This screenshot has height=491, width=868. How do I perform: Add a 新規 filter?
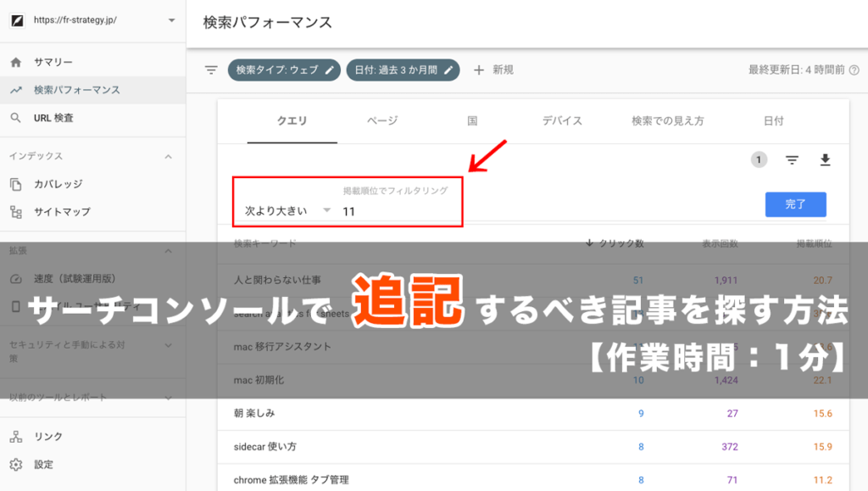point(493,70)
